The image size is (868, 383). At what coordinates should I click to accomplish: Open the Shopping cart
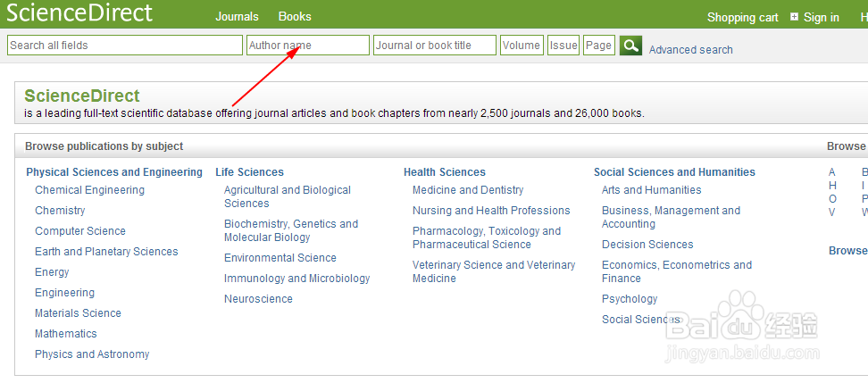[x=742, y=17]
